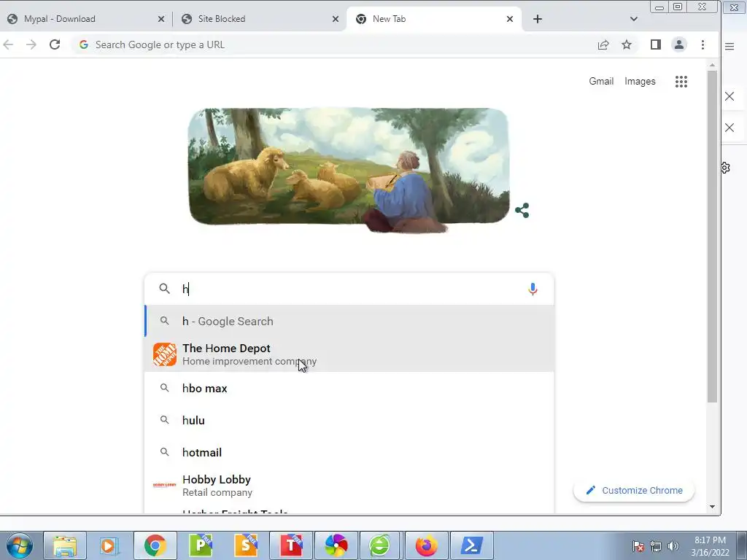Viewport: 747px width, 560px height.
Task: Click the browser back arrow
Action: [8, 44]
